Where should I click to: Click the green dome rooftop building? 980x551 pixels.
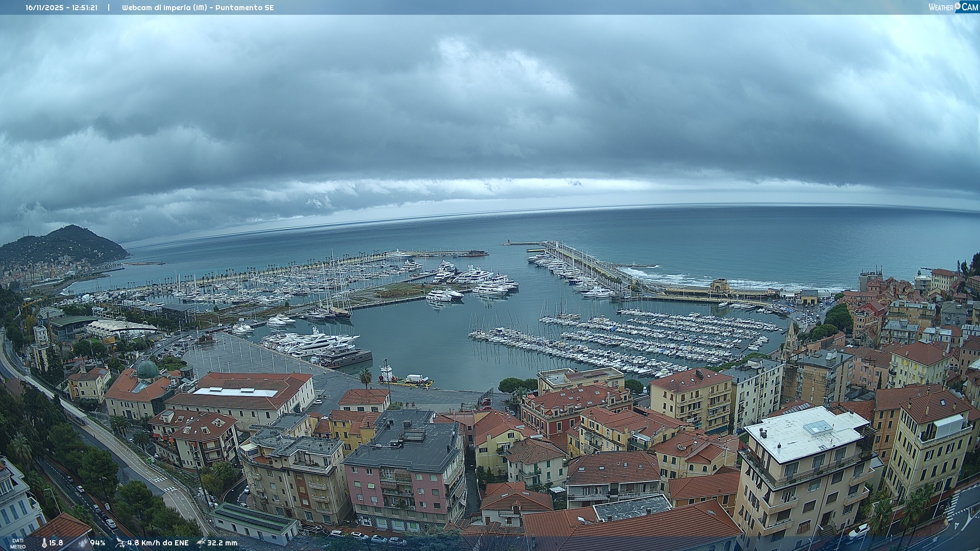pos(148,370)
